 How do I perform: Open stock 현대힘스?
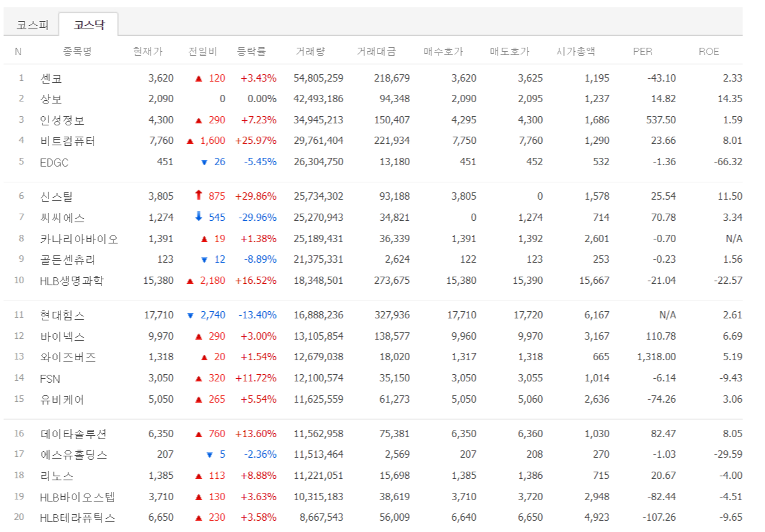point(62,316)
